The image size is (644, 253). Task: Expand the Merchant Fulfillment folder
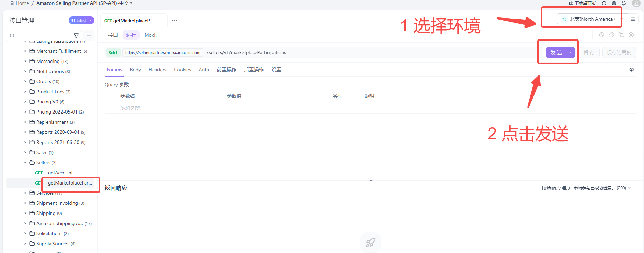pos(25,51)
